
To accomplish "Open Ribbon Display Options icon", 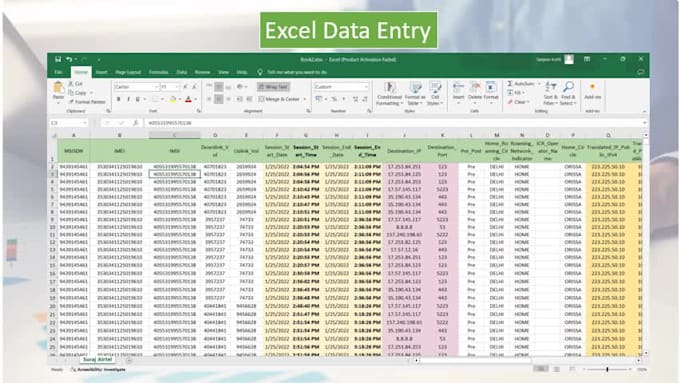I will (x=587, y=59).
